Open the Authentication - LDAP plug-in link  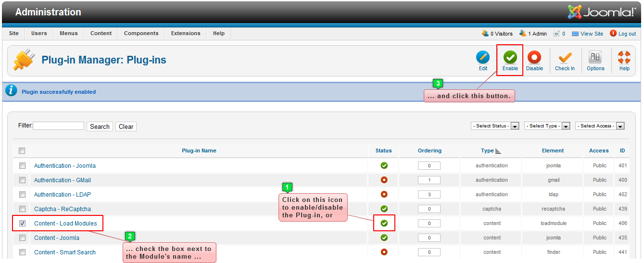[63, 194]
